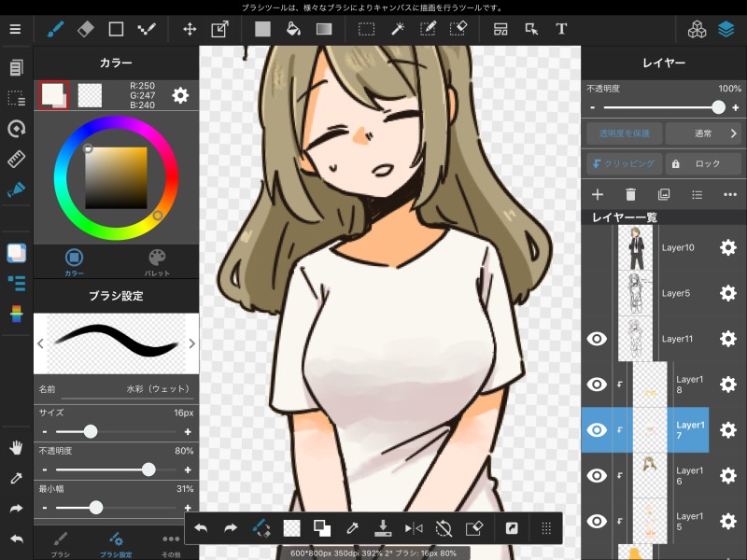Open Layer11 settings gear
This screenshot has width=747, height=560.
coord(728,339)
